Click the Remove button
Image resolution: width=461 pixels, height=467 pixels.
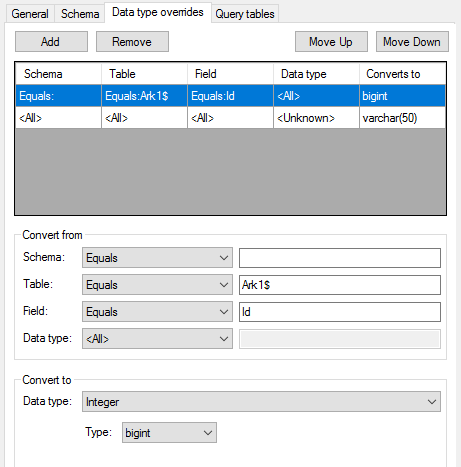[132, 42]
